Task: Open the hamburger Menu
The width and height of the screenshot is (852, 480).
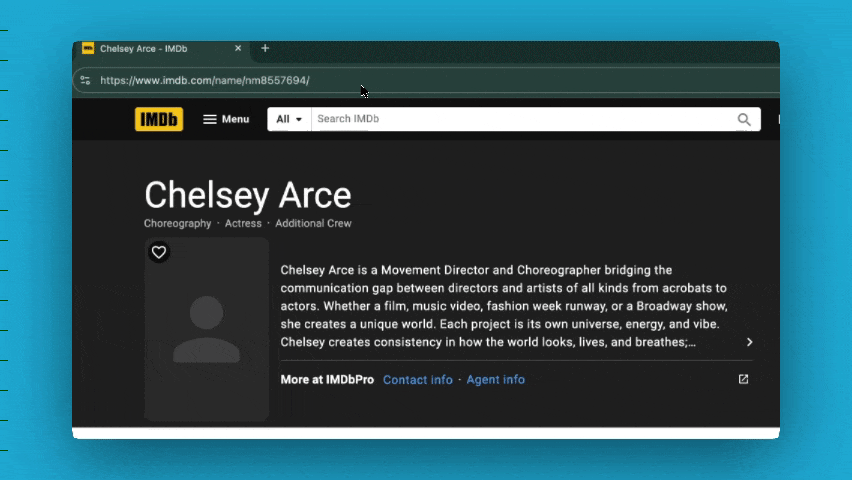Action: click(226, 119)
